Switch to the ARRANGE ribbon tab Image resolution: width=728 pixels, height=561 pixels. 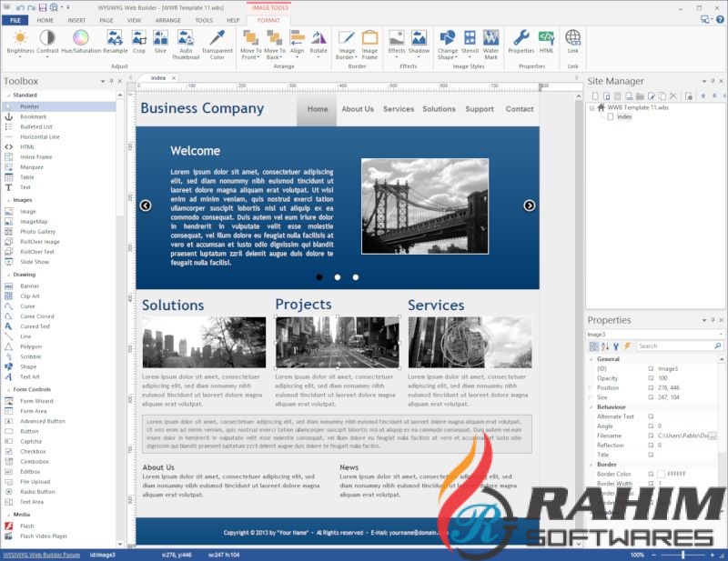168,20
